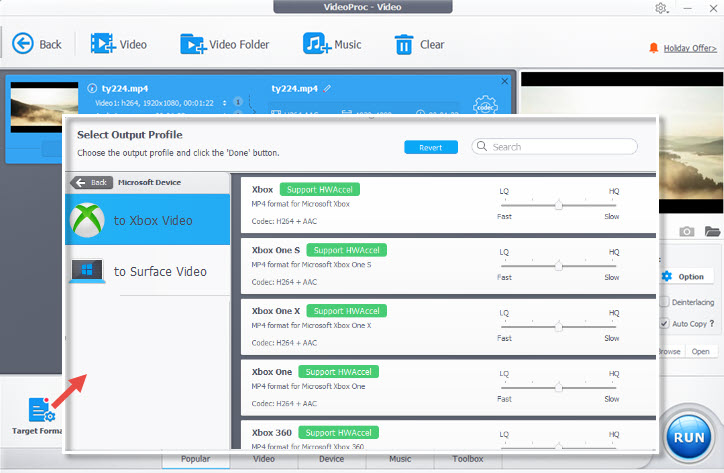This screenshot has width=724, height=473.
Task: Go Back from Microsoft Device list
Action: click(91, 182)
